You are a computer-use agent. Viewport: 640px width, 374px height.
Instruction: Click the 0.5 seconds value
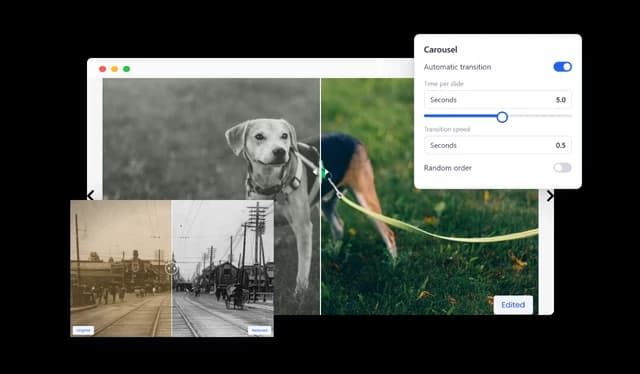[x=561, y=145]
